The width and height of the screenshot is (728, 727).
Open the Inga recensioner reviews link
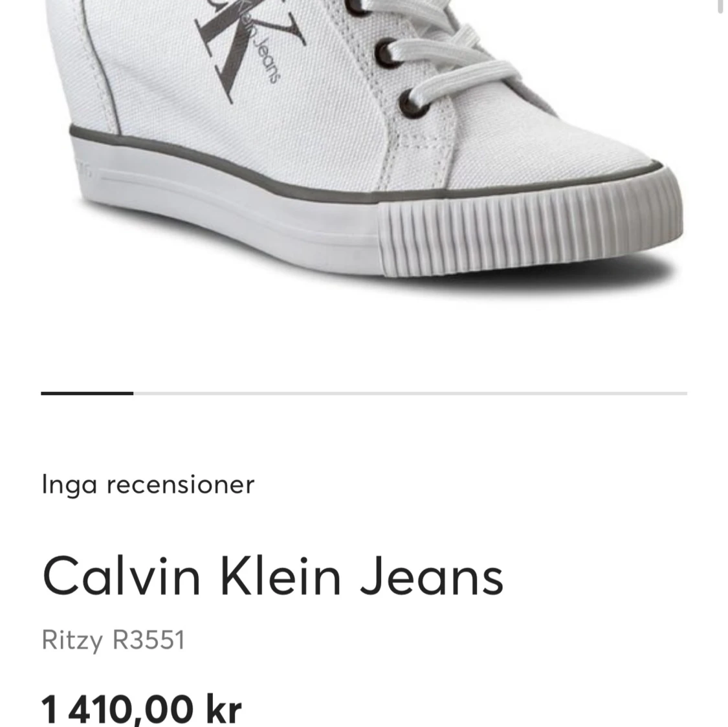pos(148,485)
